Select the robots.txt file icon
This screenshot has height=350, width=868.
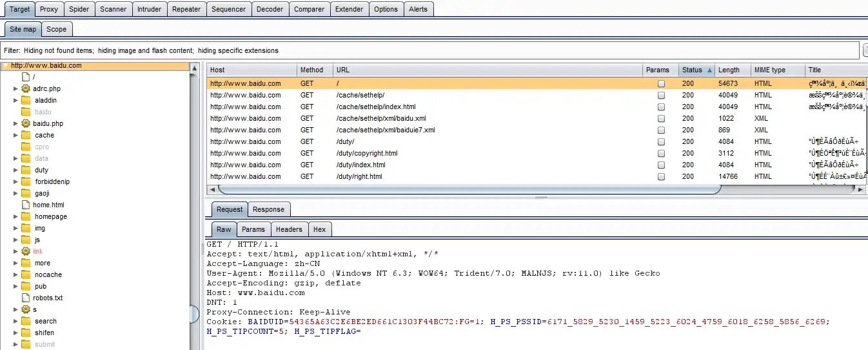26,298
